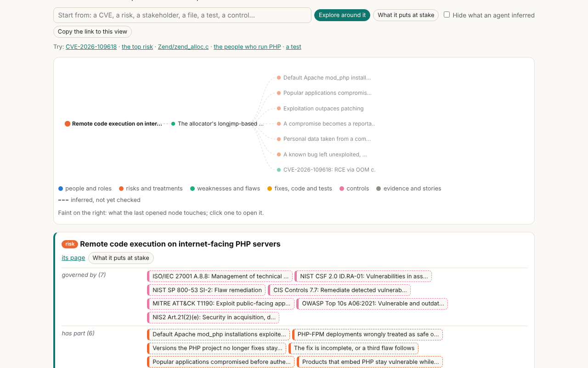The image size is (588, 368).
Task: Open NIS2 Art.21(2)(e) control chip
Action: point(213,317)
